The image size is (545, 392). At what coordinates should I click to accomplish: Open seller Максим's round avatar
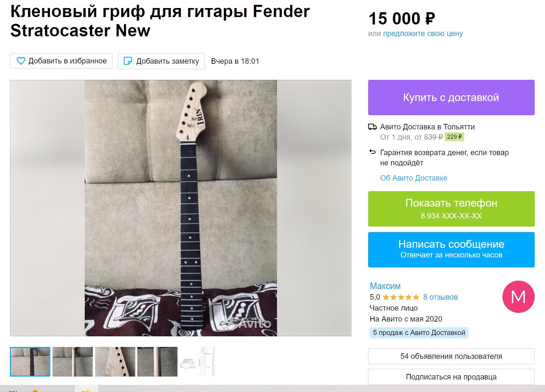518,297
